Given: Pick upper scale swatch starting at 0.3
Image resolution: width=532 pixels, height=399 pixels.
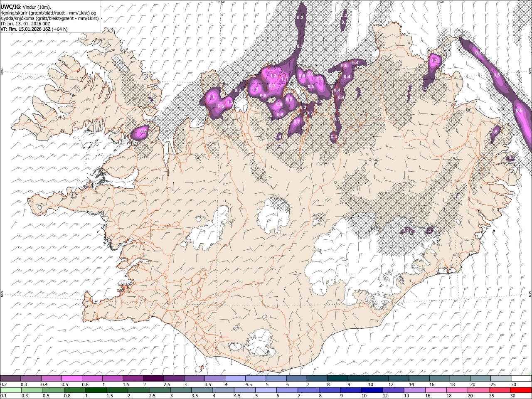Looking at the screenshot, I should click(x=31, y=379).
